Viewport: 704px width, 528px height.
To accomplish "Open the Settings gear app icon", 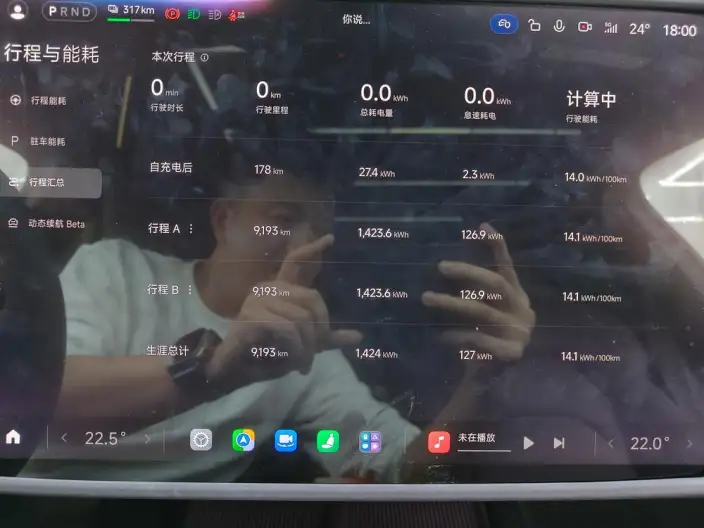I will click(201, 440).
